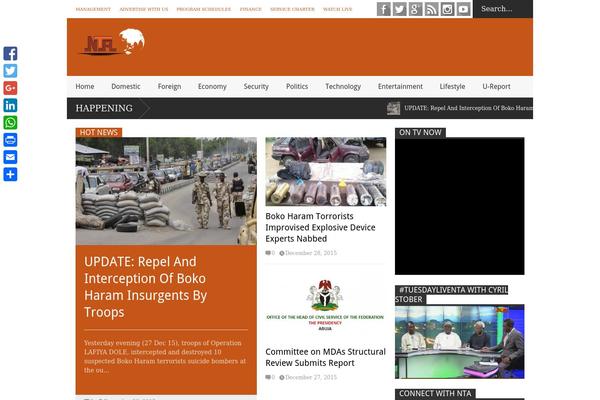Click the Email icon in side bar
This screenshot has width=600, height=400.
[10, 157]
